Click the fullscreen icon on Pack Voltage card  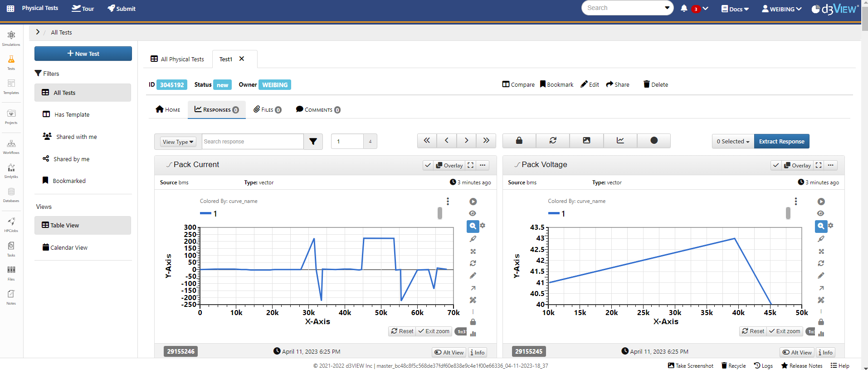(819, 165)
